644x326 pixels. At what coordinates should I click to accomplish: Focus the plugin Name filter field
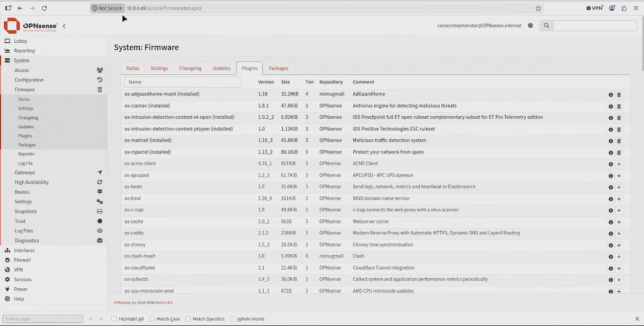[183, 82]
